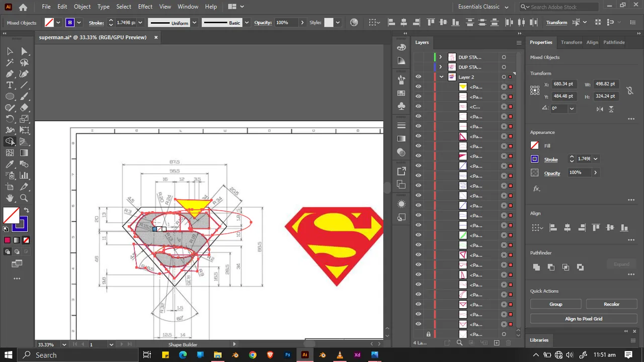This screenshot has width=644, height=362.
Task: Expand the first DUP STA... layer
Action: click(x=440, y=57)
